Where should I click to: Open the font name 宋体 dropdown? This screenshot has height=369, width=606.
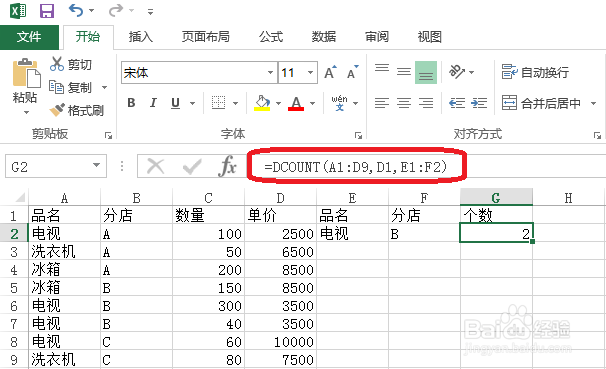point(270,73)
